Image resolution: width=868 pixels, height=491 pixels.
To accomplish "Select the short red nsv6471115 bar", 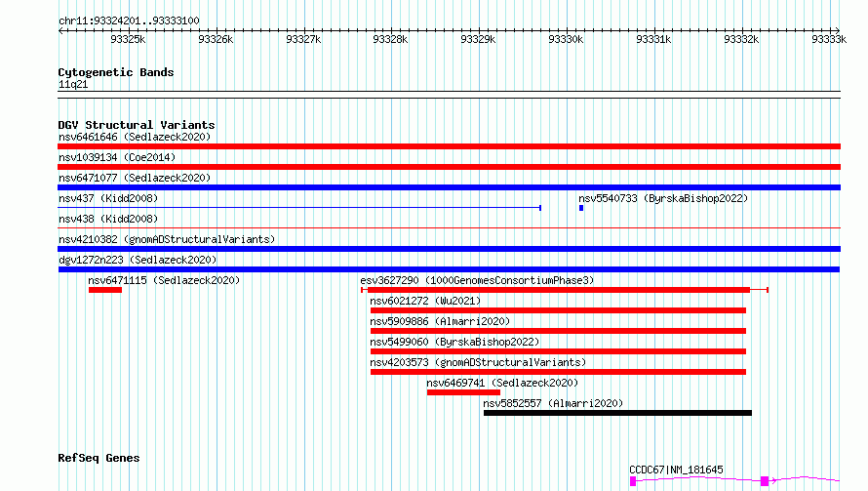I will tap(105, 290).
